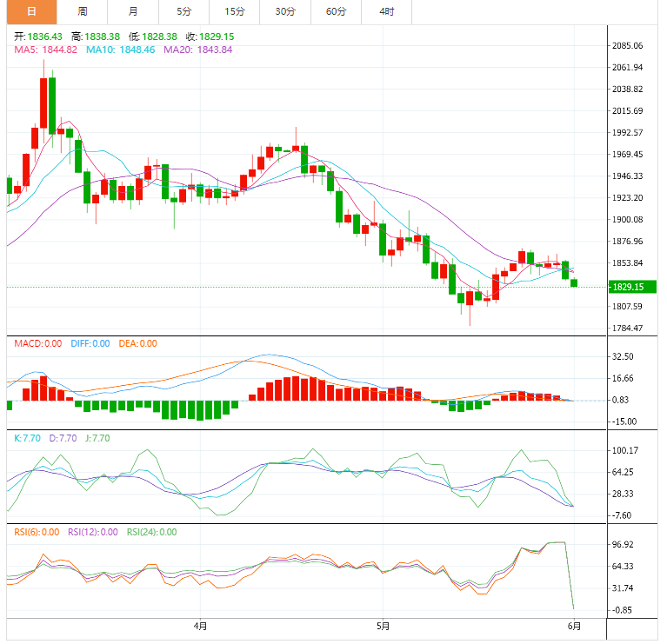Click the J:7.70 KDJ label
667x644 pixels.
click(x=97, y=438)
